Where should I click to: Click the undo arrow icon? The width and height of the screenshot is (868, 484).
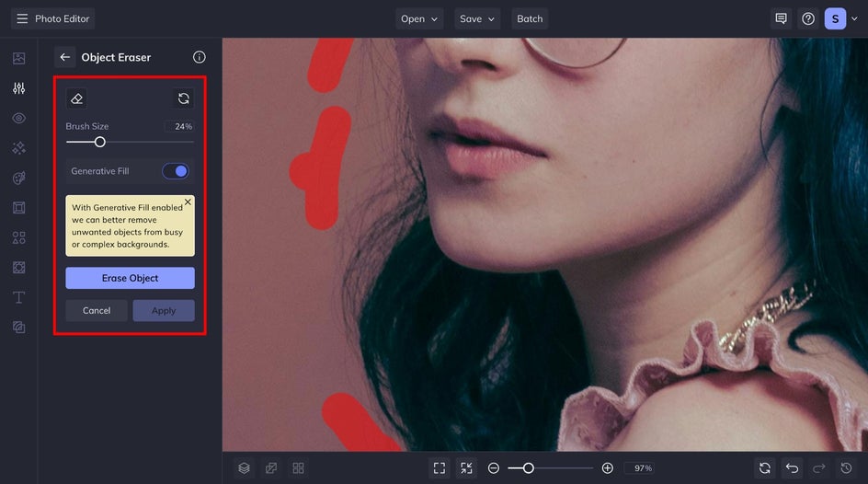click(x=792, y=468)
